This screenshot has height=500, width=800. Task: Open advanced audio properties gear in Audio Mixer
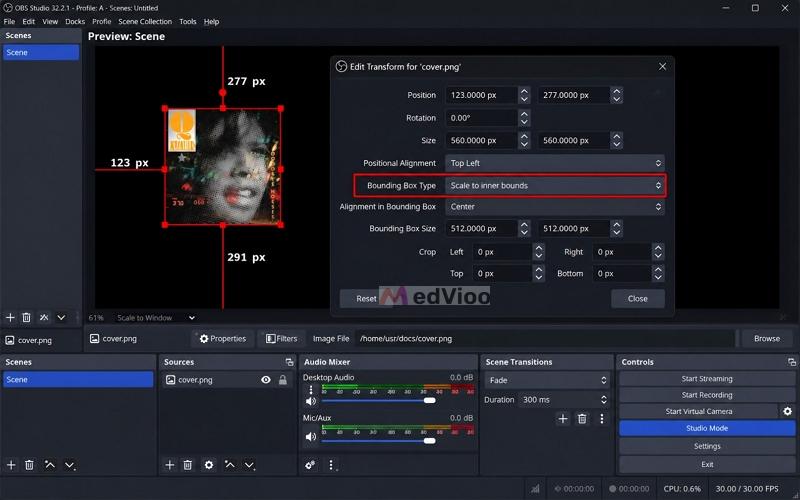point(310,465)
